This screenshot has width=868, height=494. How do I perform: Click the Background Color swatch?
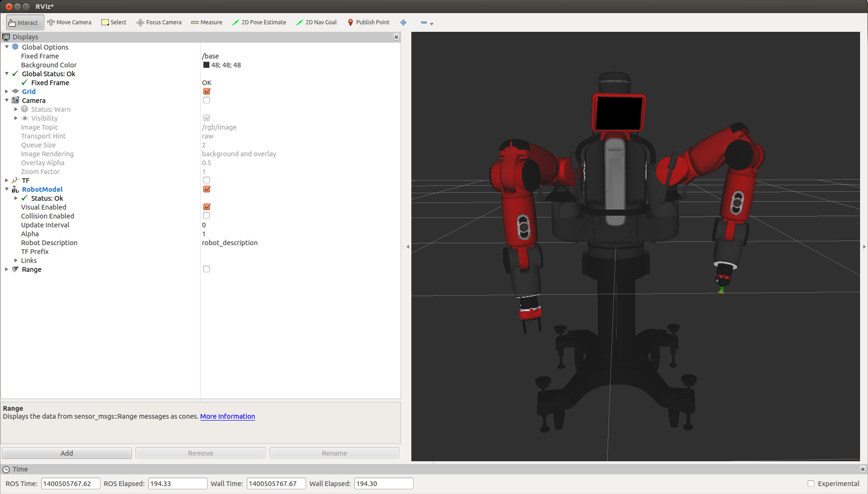pos(206,65)
